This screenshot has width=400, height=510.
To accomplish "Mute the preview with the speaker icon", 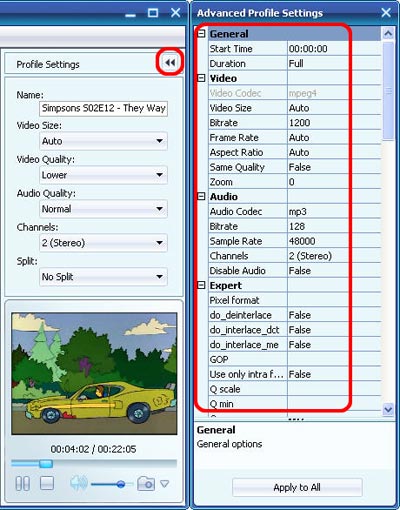I will (79, 483).
